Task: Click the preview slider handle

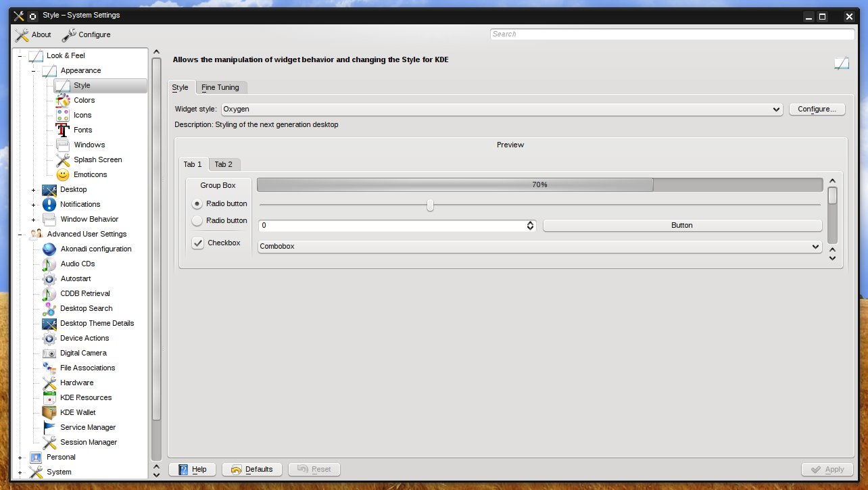Action: [x=430, y=205]
